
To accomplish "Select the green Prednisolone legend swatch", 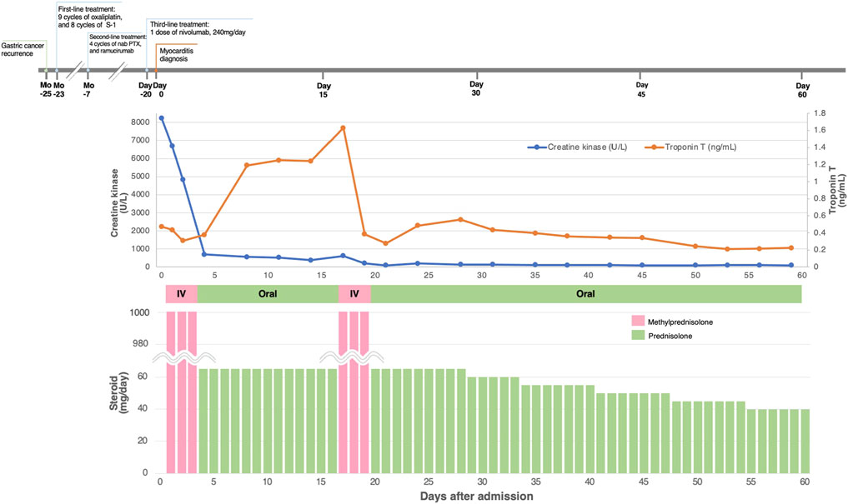I will [x=638, y=336].
